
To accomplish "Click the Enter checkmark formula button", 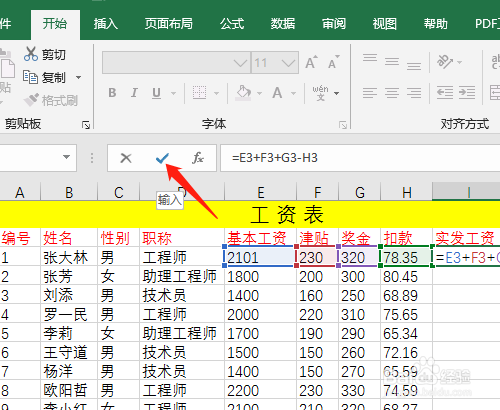I will tap(162, 158).
